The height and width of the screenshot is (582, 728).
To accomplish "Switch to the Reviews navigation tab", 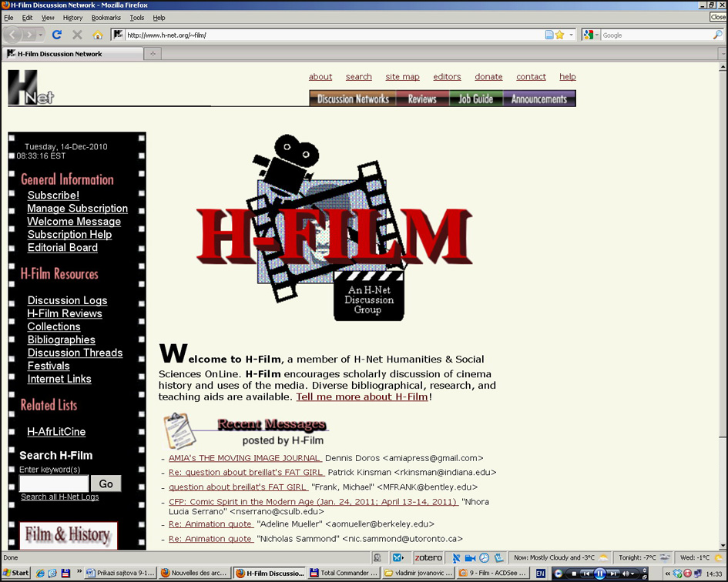I will point(422,99).
